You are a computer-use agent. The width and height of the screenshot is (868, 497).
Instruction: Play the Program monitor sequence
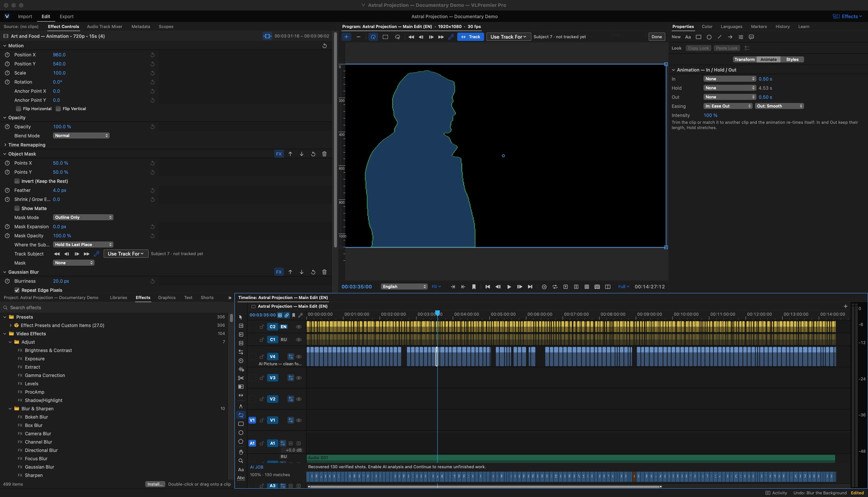coord(509,287)
